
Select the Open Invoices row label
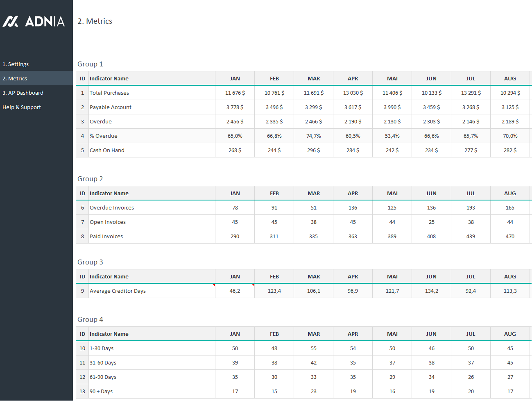point(108,222)
